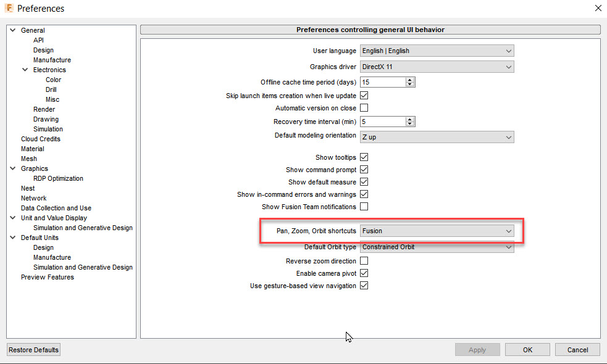Viewport: 607px width, 364px height.
Task: Enable Show Fusion Team notifications
Action: [x=364, y=206]
